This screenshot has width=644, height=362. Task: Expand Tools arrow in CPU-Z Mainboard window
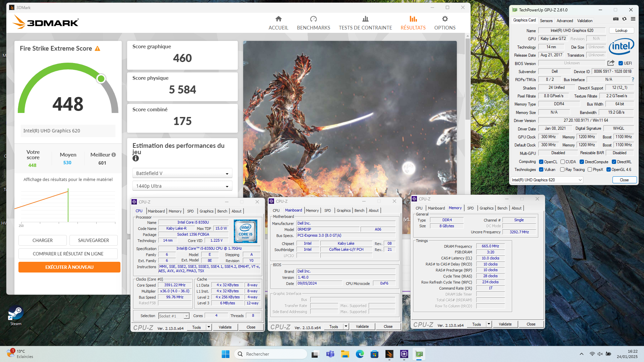click(346, 326)
